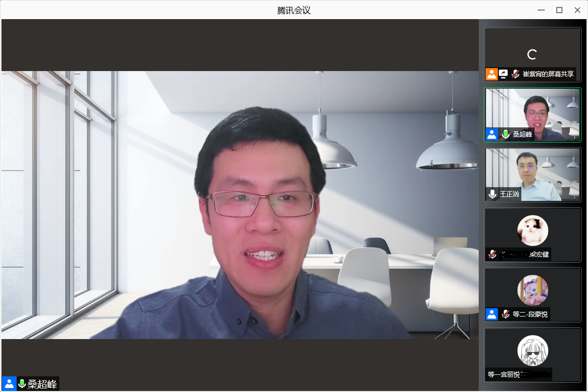Maximize the 腾讯会议 window
Screen dimensions: 588x392
point(559,10)
